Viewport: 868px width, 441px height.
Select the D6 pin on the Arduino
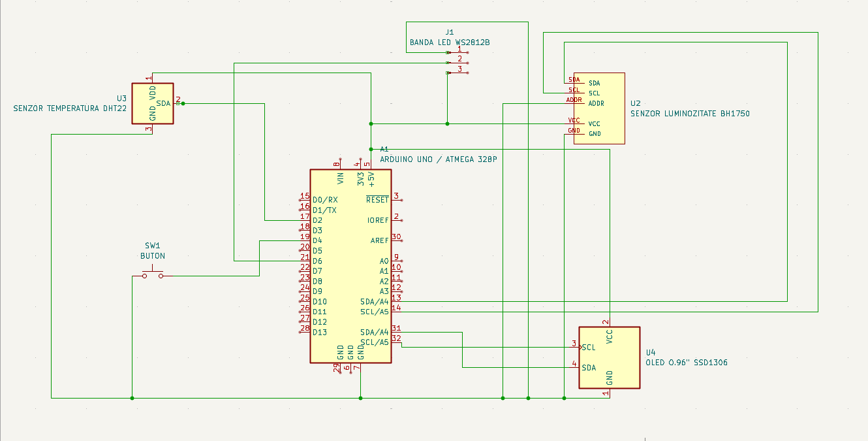[x=317, y=261]
